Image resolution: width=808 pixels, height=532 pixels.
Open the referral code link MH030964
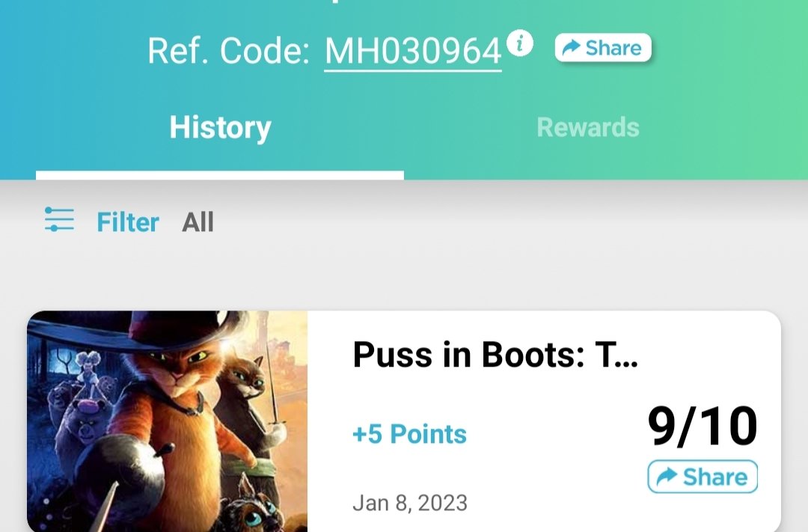point(413,51)
